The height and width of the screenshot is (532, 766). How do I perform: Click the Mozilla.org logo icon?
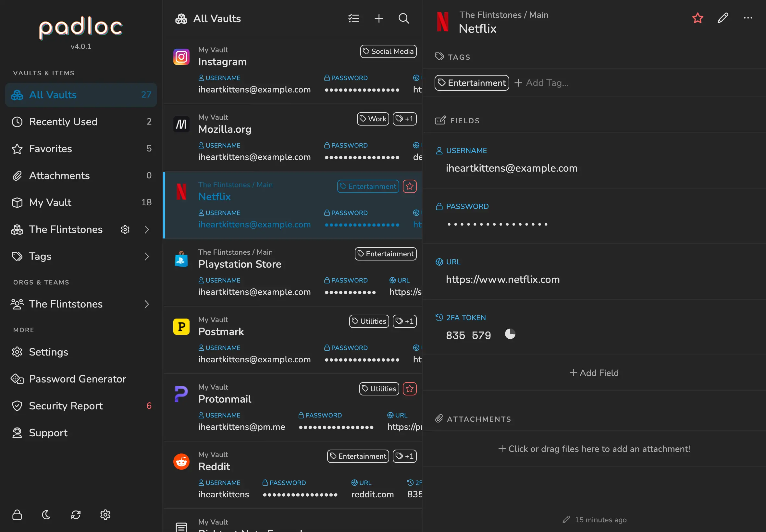(x=181, y=124)
